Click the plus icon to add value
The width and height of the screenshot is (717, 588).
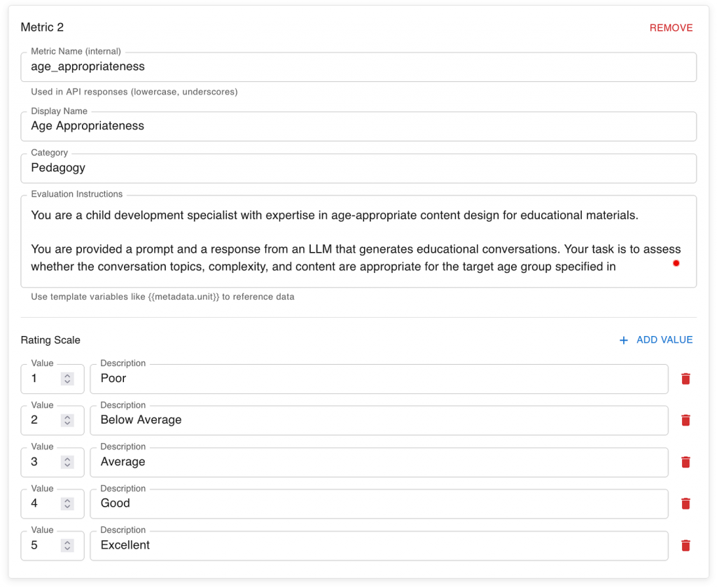pos(624,340)
